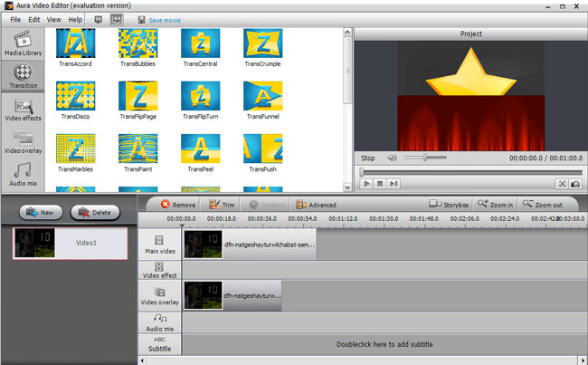Viewport: 588px width, 365px height.
Task: Open the Media Library panel
Action: (x=23, y=43)
